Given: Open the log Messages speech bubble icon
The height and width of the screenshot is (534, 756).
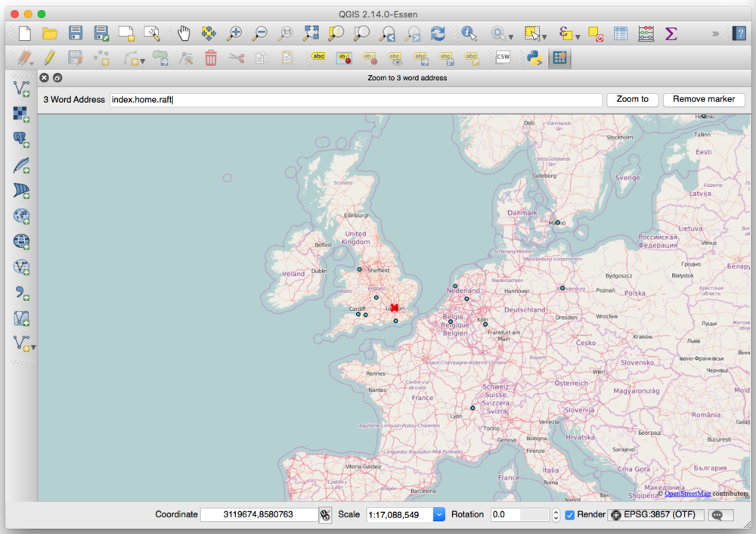Looking at the screenshot, I should [x=720, y=515].
